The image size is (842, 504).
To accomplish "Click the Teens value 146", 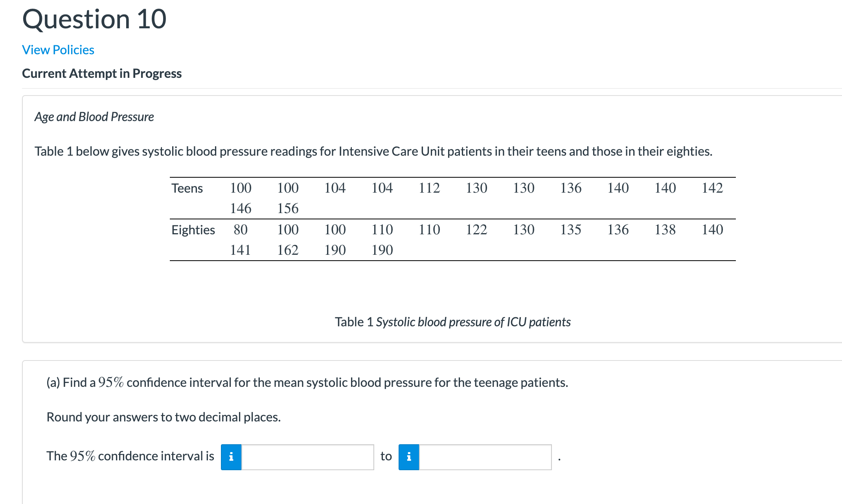I will pos(241,208).
